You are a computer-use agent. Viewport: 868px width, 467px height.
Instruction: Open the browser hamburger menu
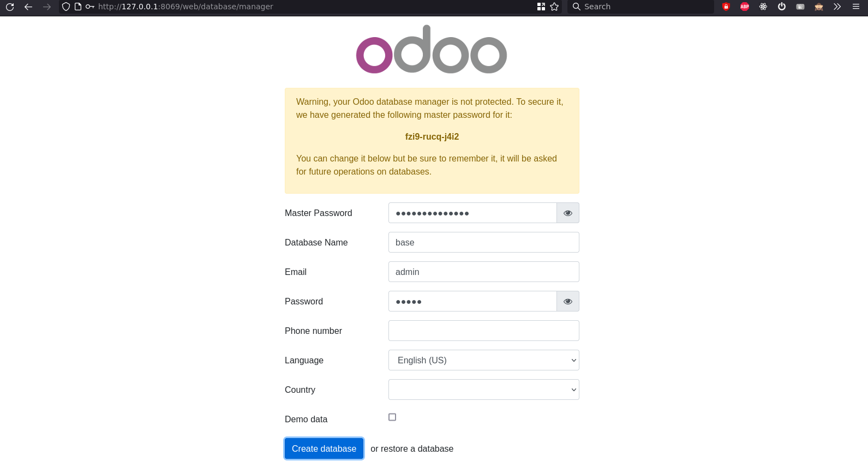tap(856, 7)
